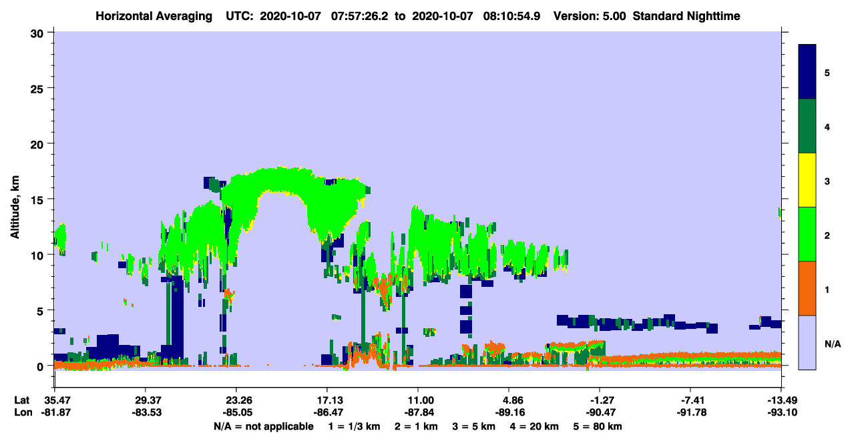Click the dark green colorbar segment labeled 4
Viewport: 868px width, 445px height.
pos(807,126)
